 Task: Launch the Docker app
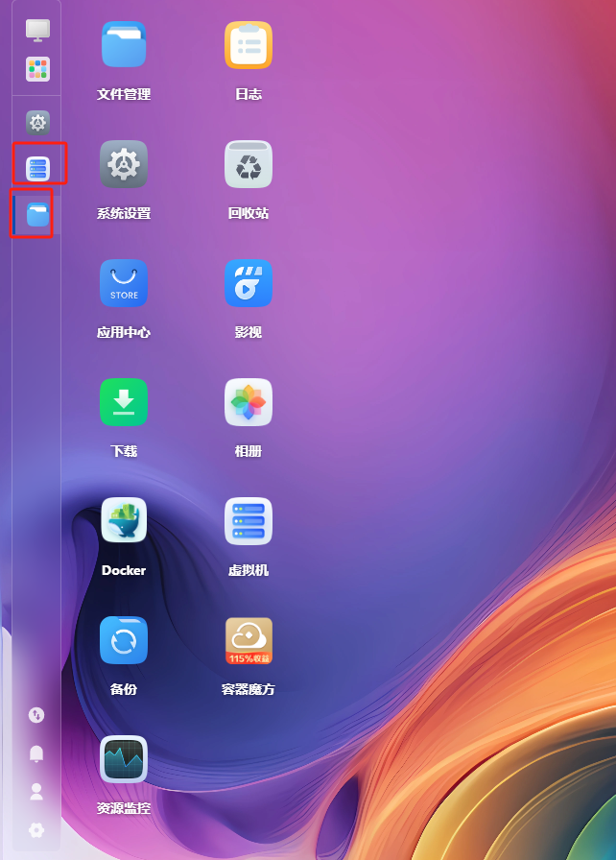click(124, 520)
